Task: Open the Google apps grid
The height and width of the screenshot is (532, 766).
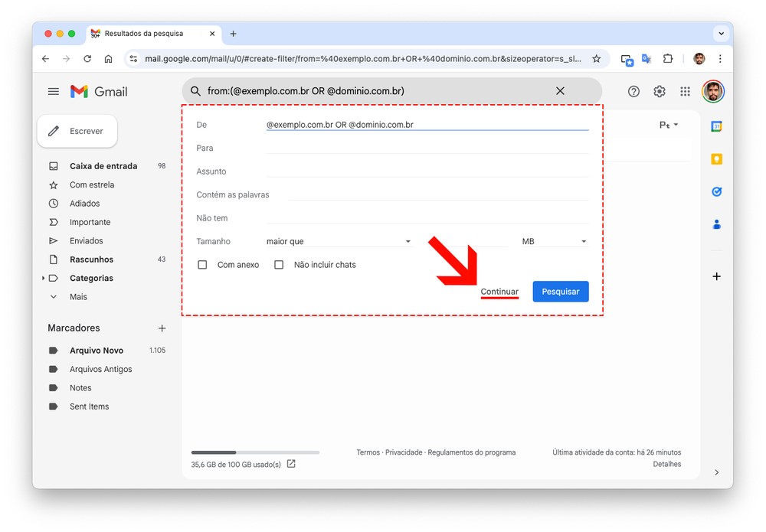Action: point(685,91)
